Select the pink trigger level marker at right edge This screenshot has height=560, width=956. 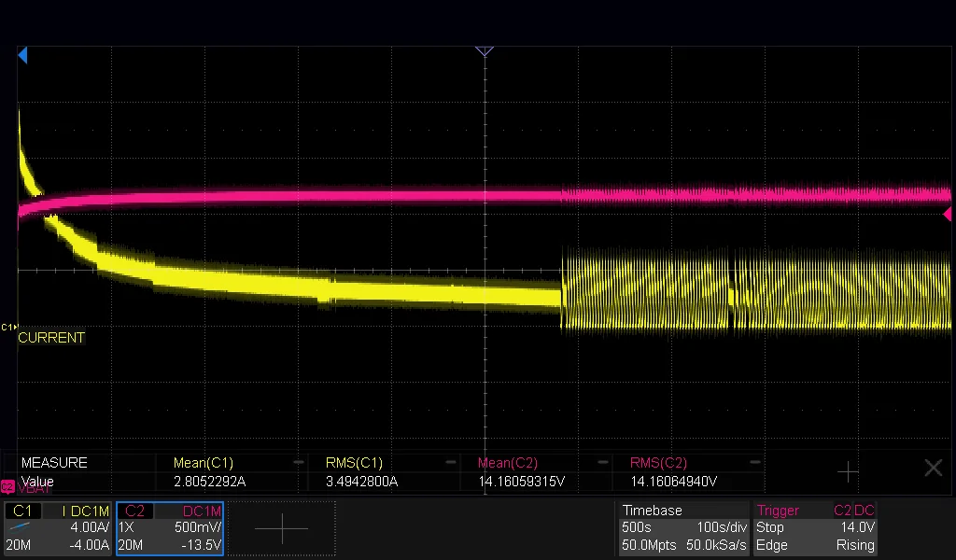pos(947,214)
